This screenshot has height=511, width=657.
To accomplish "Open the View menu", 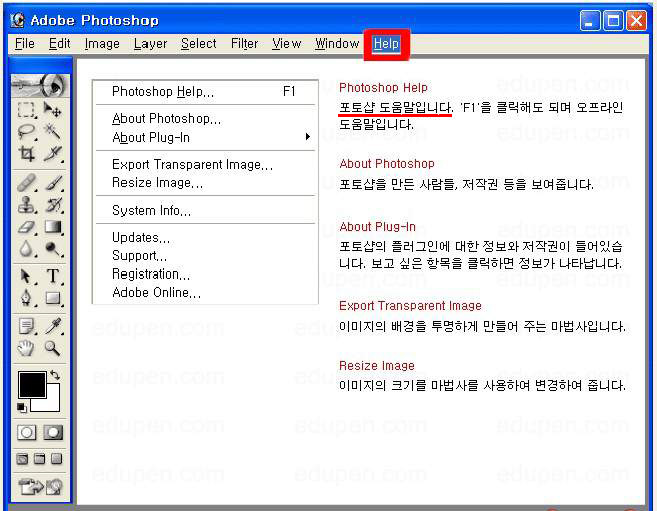I will click(287, 44).
